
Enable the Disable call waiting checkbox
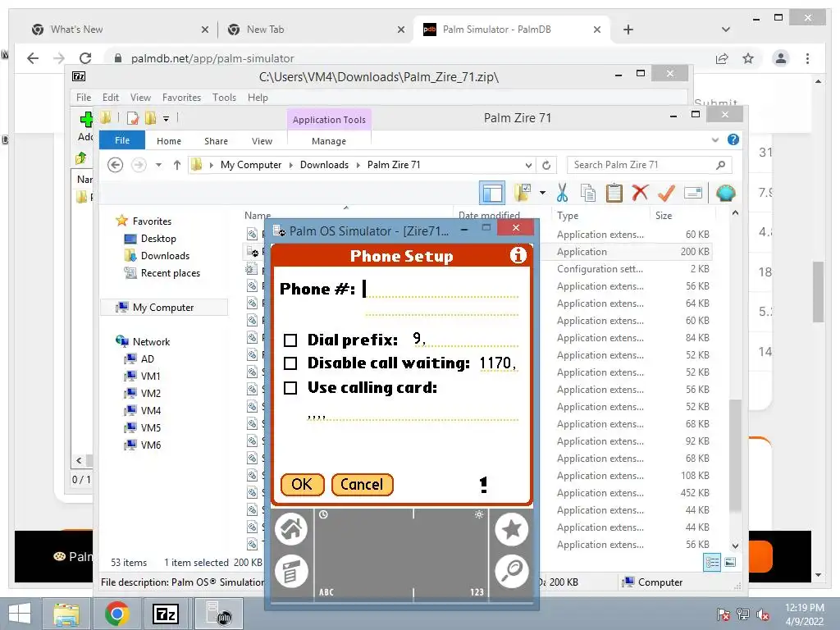tap(290, 363)
